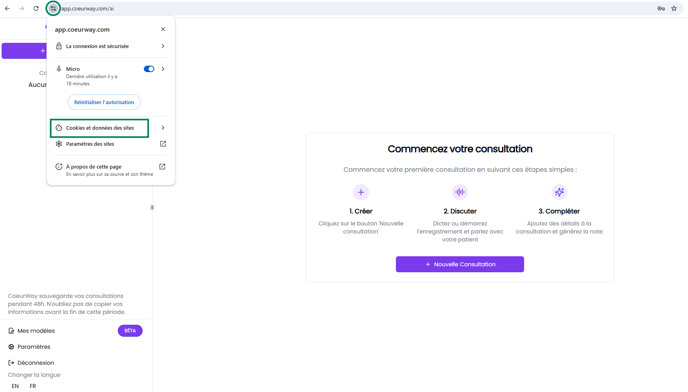Open À propos de cette page
The height and width of the screenshot is (392, 688).
point(111,169)
